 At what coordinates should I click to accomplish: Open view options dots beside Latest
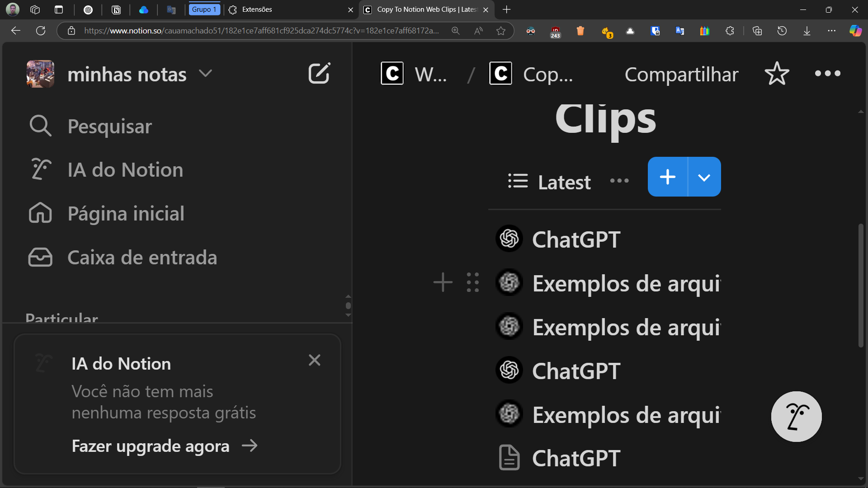click(619, 181)
